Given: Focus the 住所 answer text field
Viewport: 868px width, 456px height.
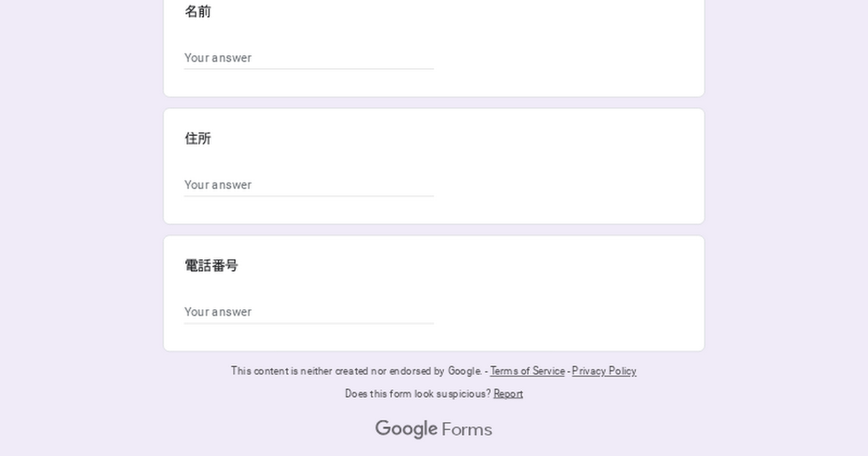Looking at the screenshot, I should coord(309,185).
